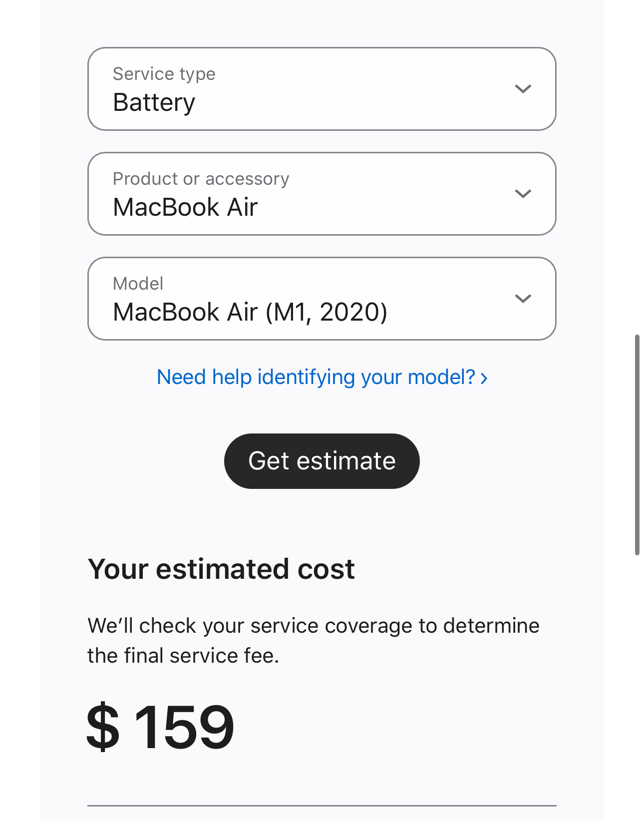
Task: Click the 'MacBook Air (M1, 2020)' model value
Action: click(x=250, y=312)
